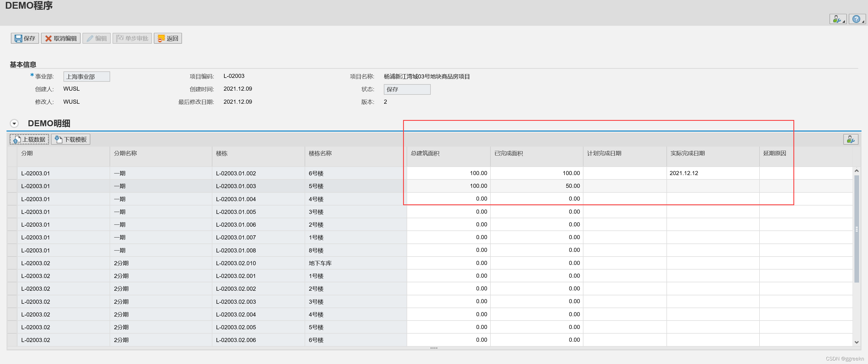Screen dimensions: 868x364
Task: Open the 事业部 dropdown field
Action: tap(86, 77)
